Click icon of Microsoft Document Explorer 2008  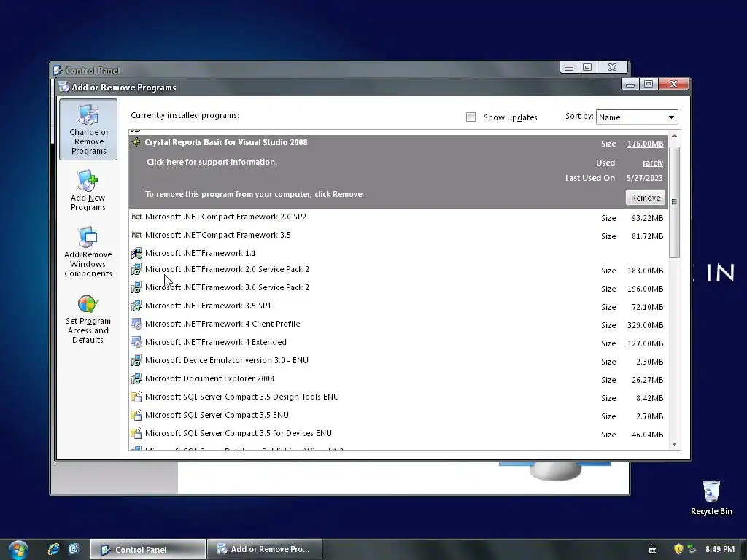tap(136, 378)
